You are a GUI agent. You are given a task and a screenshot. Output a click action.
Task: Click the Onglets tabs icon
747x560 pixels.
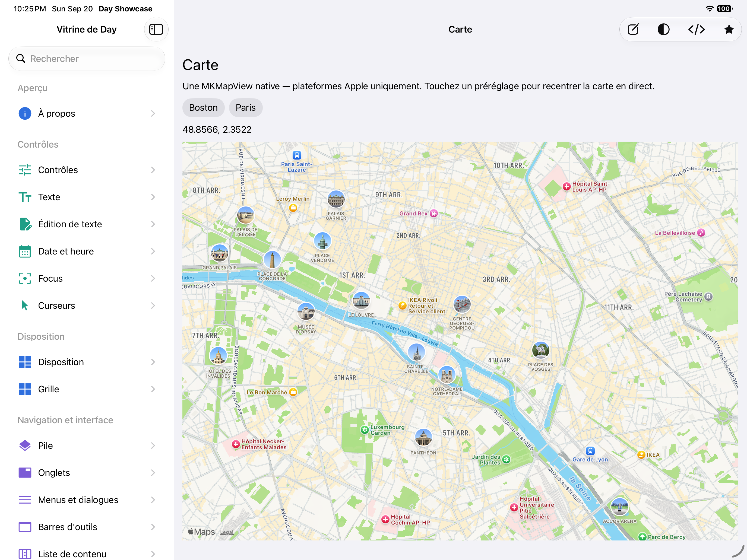pyautogui.click(x=25, y=473)
